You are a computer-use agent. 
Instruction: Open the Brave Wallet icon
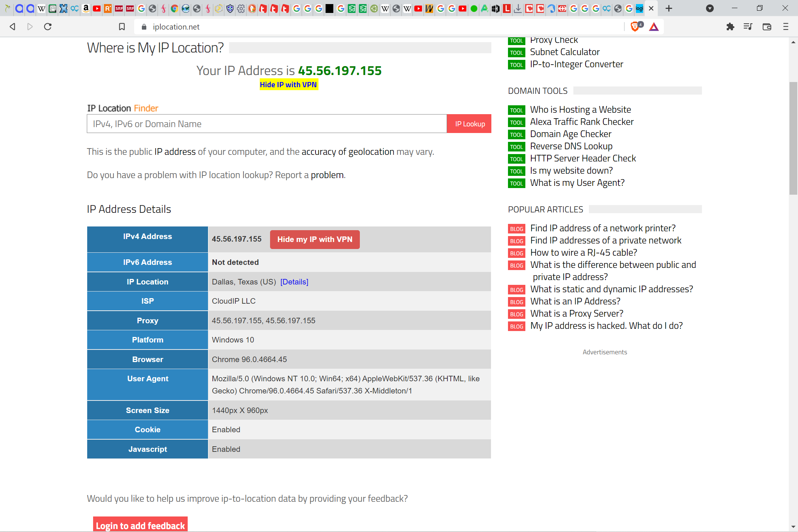point(767,27)
